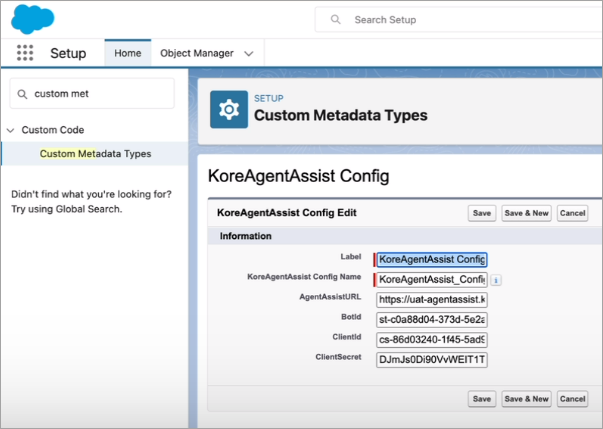The width and height of the screenshot is (603, 429).
Task: Click the top Cancel button
Action: click(572, 213)
